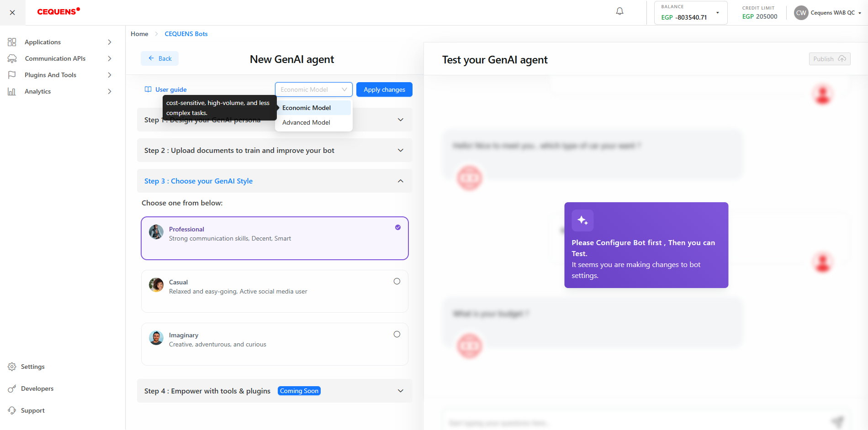Open the Economic Model dropdown box
868x430 pixels.
pos(313,89)
